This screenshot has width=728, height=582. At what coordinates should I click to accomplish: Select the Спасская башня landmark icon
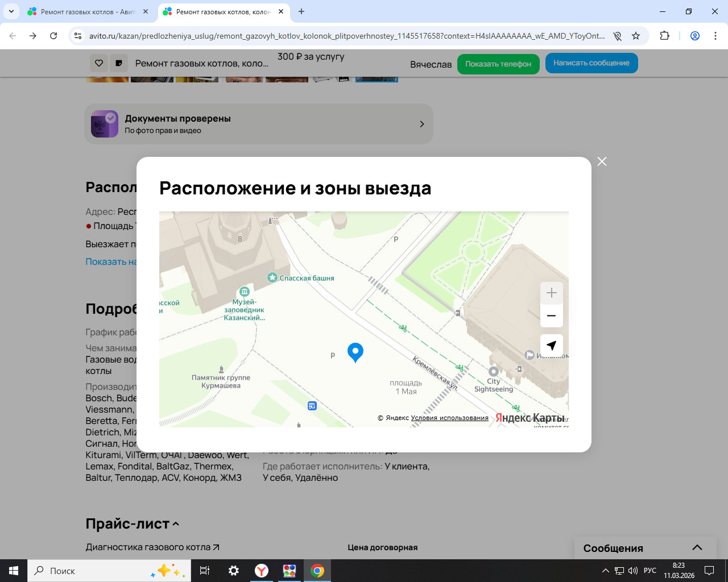coord(272,278)
